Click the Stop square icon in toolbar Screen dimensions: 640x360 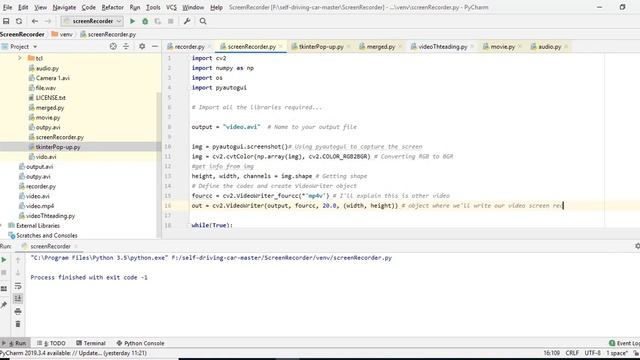pyautogui.click(x=171, y=21)
